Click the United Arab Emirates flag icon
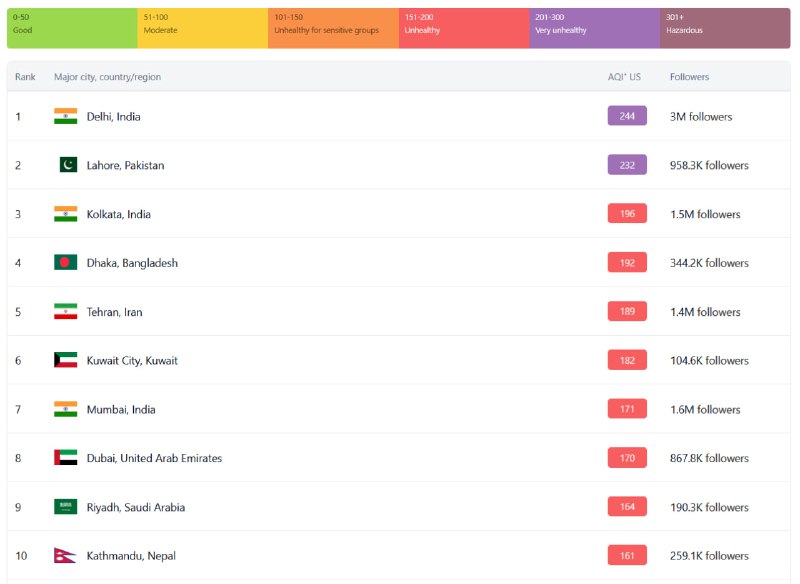The width and height of the screenshot is (800, 584). [65, 458]
